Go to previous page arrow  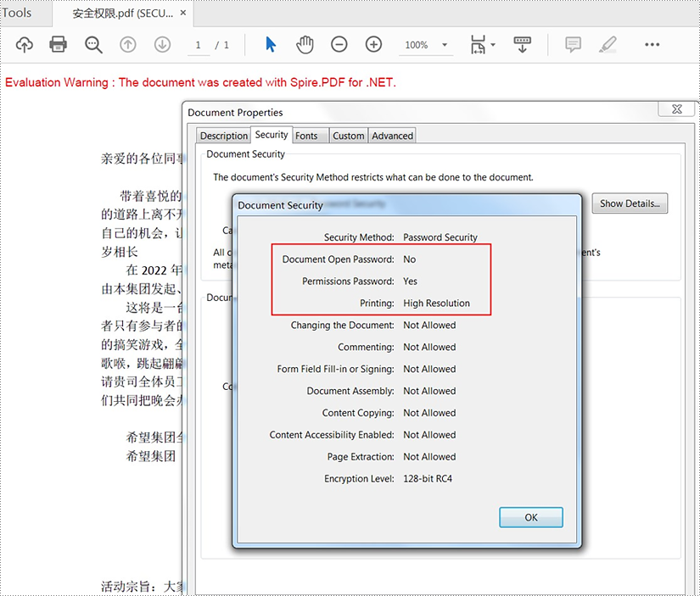(128, 45)
